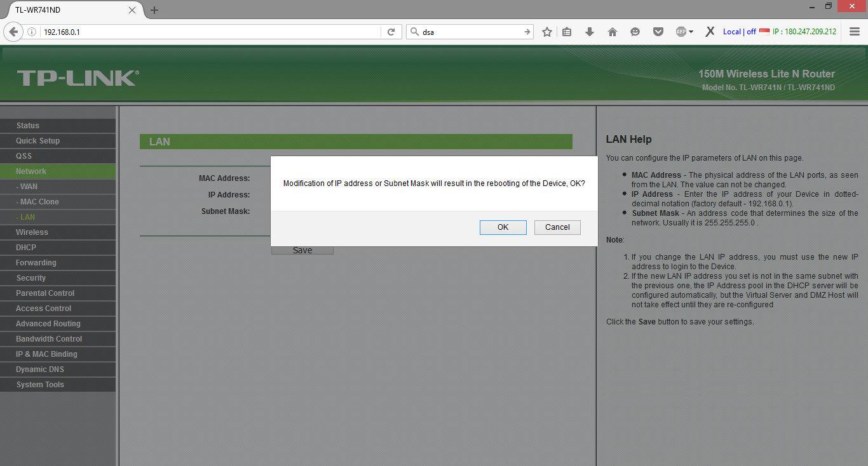Open the WAN submenu item
The width and height of the screenshot is (868, 466).
[58, 187]
